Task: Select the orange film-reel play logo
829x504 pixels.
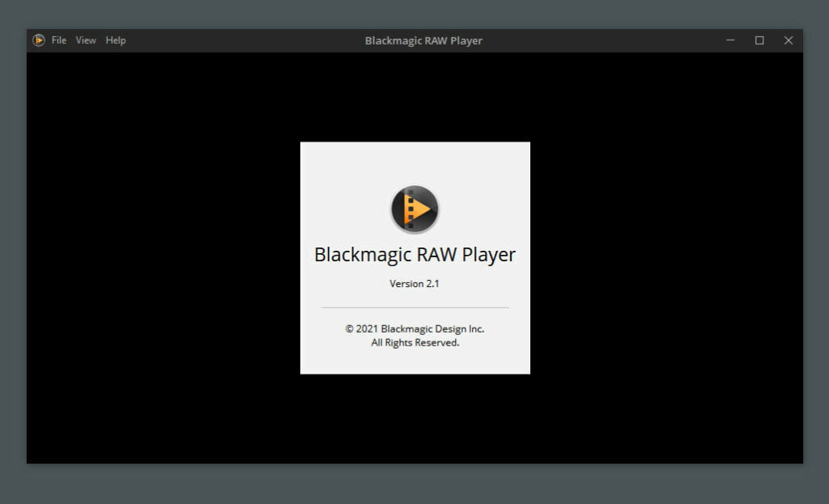Action: click(x=414, y=208)
